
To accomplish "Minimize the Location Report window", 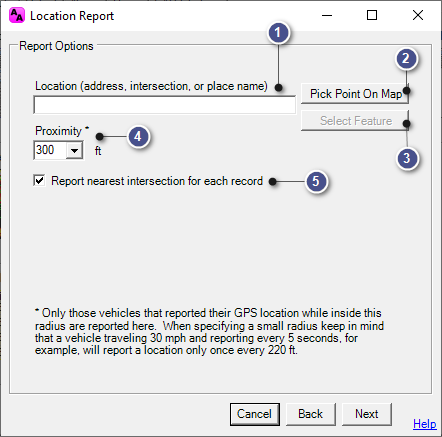I will (x=327, y=15).
